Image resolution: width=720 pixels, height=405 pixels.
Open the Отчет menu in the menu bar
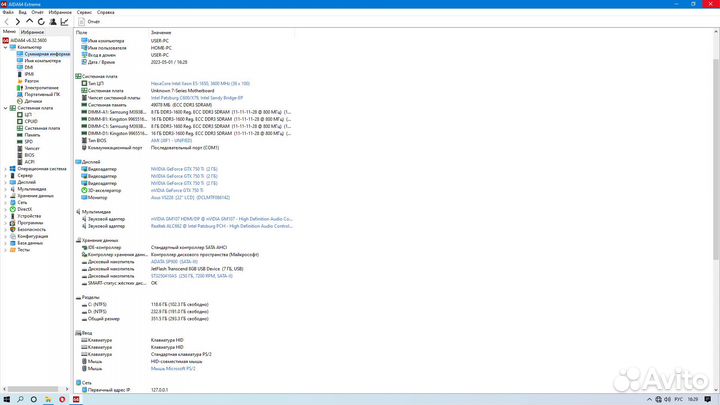[38, 12]
